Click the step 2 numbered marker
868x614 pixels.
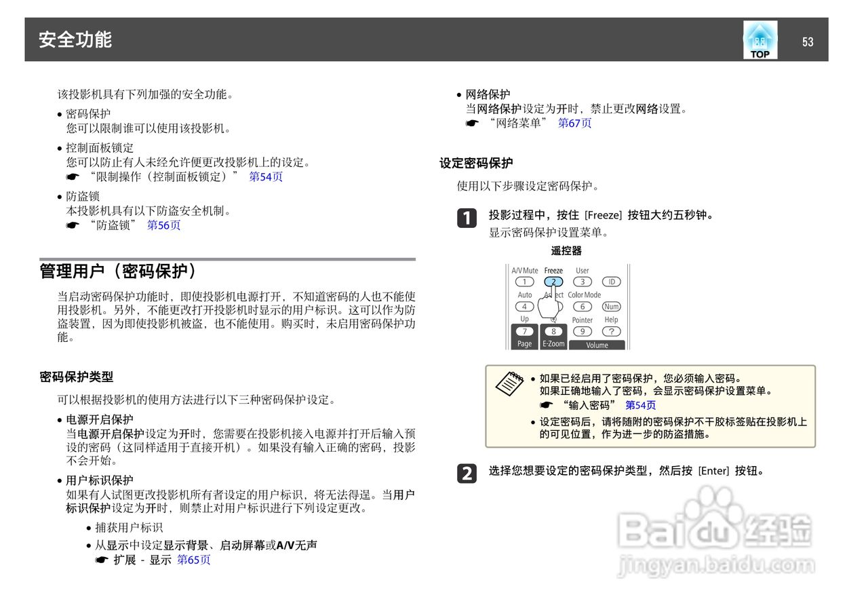click(467, 474)
